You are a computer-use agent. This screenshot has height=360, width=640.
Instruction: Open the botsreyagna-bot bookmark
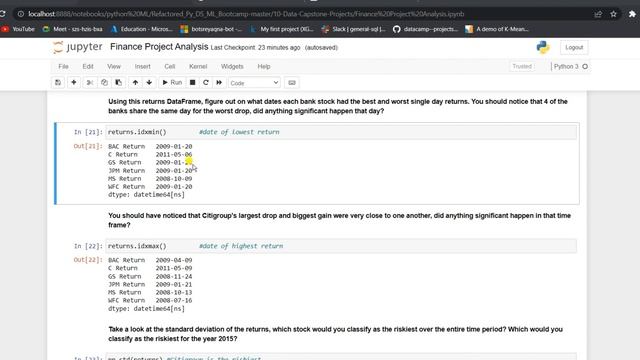(x=211, y=29)
